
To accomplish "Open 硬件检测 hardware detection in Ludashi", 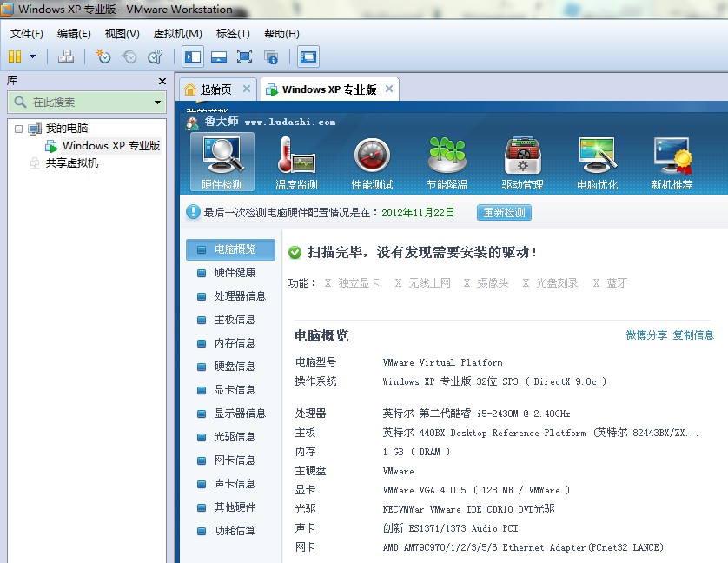I will pos(222,162).
